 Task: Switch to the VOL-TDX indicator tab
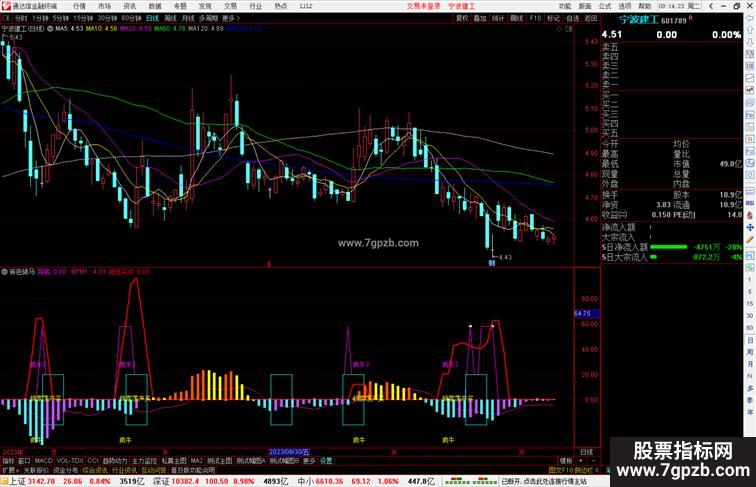(x=70, y=461)
